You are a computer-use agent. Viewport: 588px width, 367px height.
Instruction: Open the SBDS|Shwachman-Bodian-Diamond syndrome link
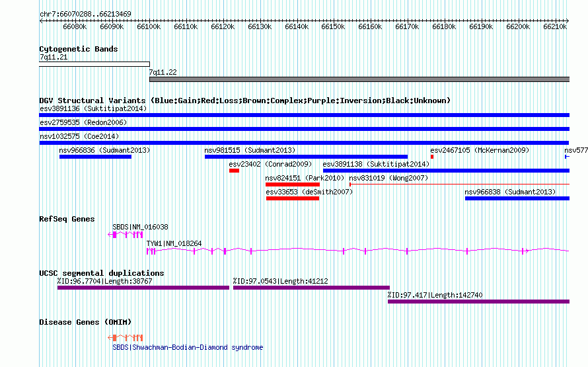tap(188, 347)
